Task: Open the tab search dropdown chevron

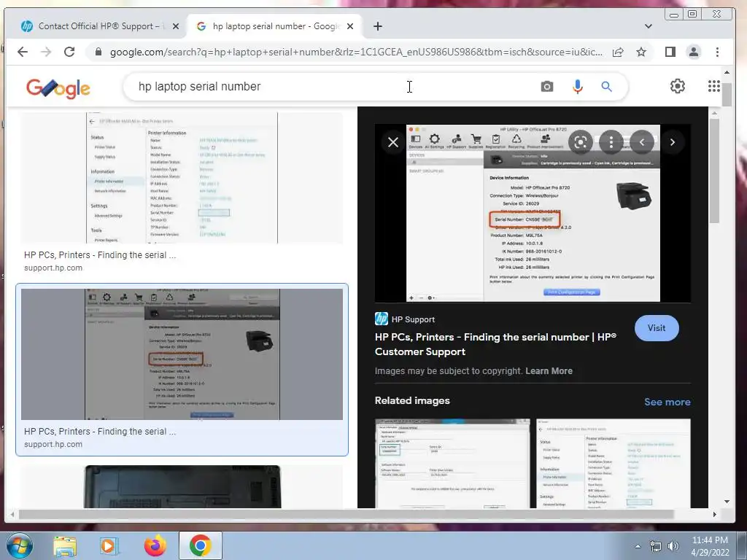Action: coord(648,26)
